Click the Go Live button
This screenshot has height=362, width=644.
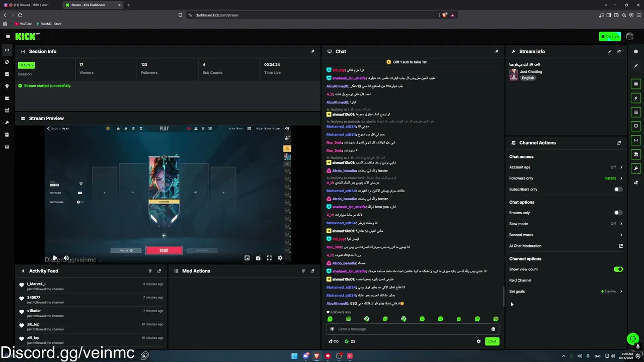tap(610, 36)
